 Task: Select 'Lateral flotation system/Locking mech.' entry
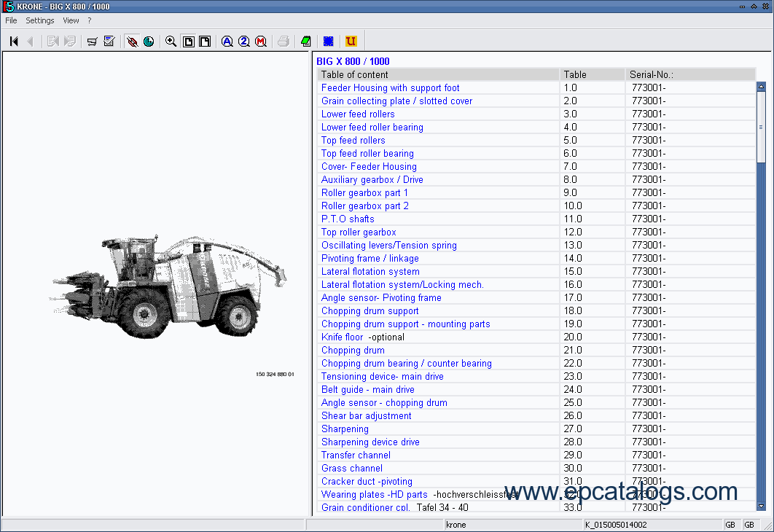point(403,285)
